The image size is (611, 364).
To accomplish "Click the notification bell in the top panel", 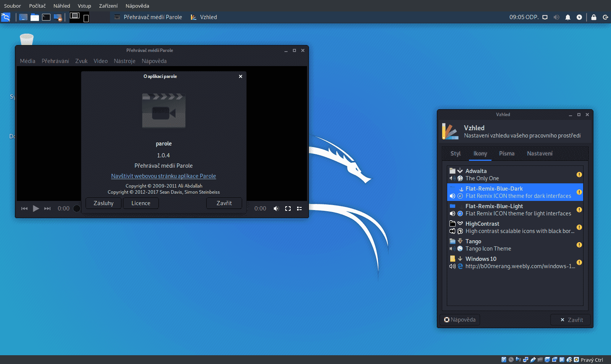I will point(568,17).
